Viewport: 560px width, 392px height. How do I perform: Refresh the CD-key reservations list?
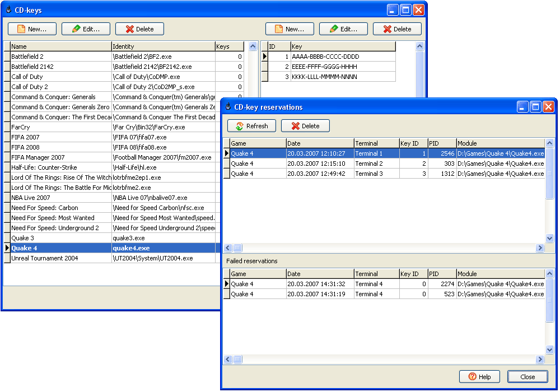(251, 126)
